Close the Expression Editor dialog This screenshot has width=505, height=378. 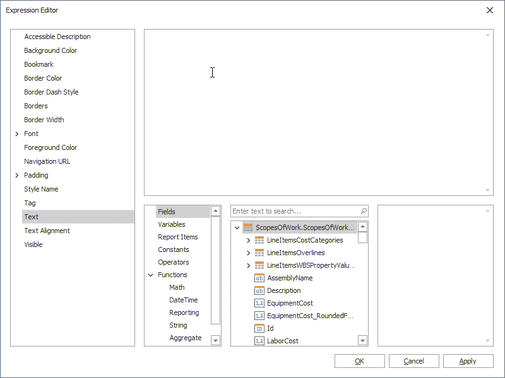pos(490,10)
